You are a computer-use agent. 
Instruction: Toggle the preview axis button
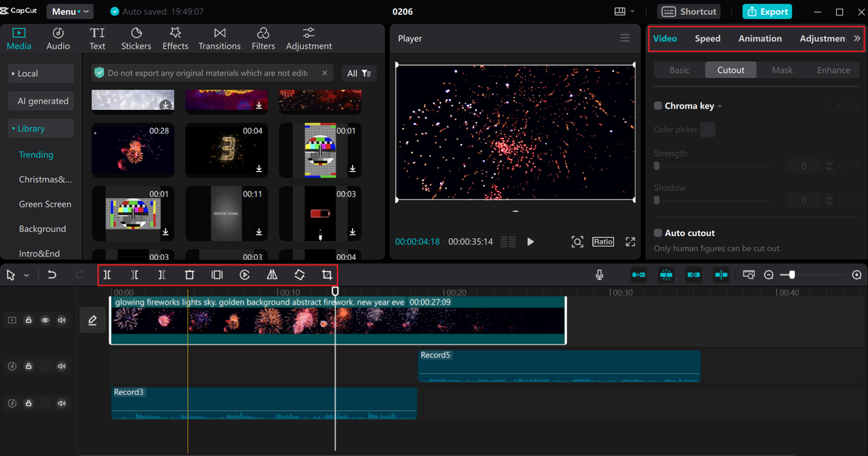721,275
